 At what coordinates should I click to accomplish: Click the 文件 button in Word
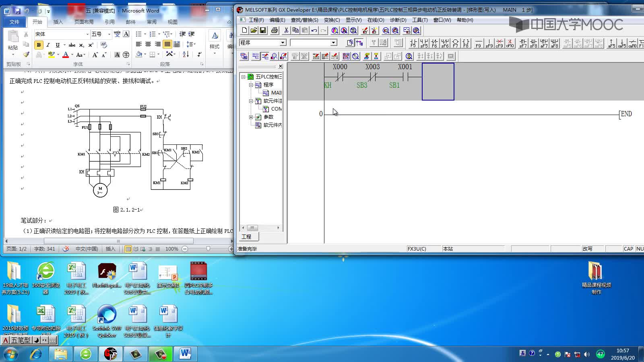tap(14, 22)
